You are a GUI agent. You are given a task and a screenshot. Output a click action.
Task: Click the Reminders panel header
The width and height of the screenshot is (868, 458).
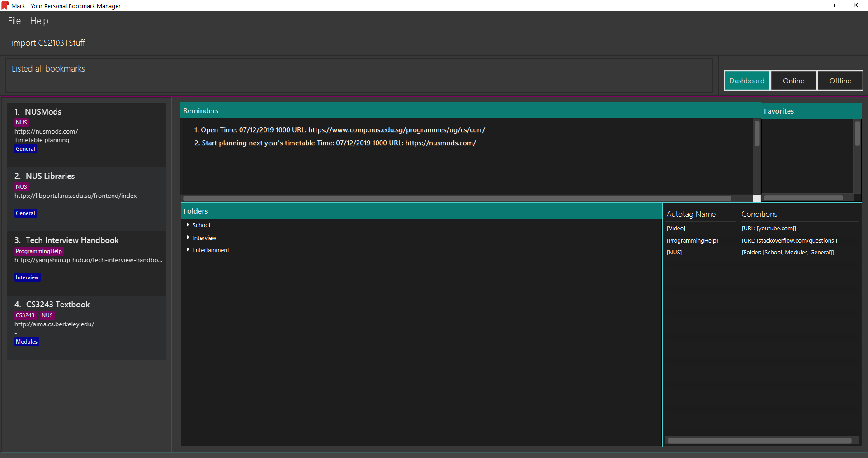coord(470,111)
